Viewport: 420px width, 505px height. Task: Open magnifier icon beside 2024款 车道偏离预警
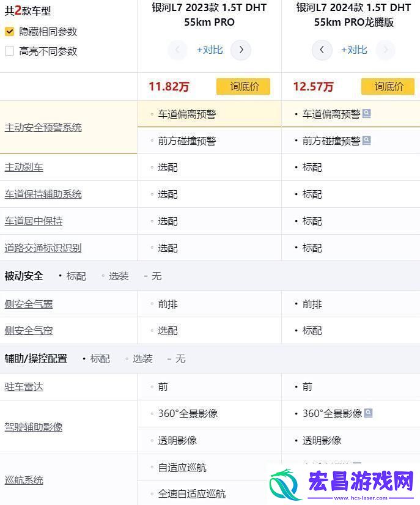point(367,113)
